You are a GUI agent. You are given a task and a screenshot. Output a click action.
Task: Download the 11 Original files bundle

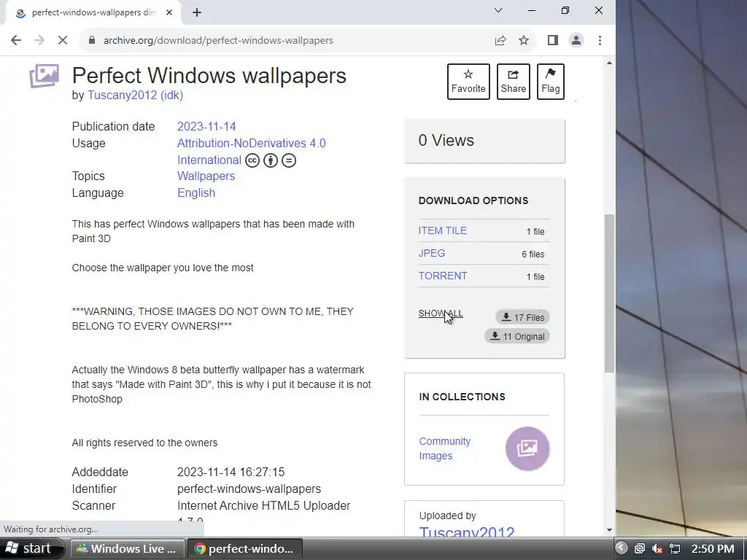click(x=517, y=336)
